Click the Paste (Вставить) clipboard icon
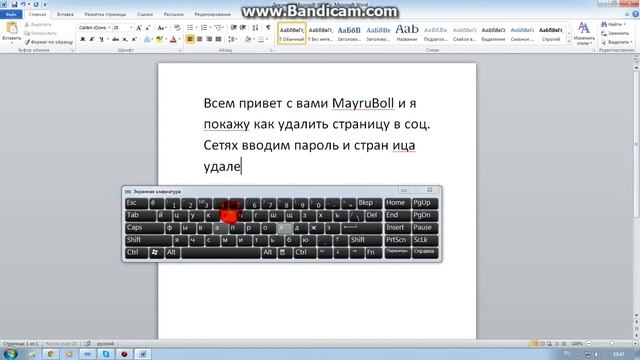Viewport: 640px width, 360px height. click(11, 28)
